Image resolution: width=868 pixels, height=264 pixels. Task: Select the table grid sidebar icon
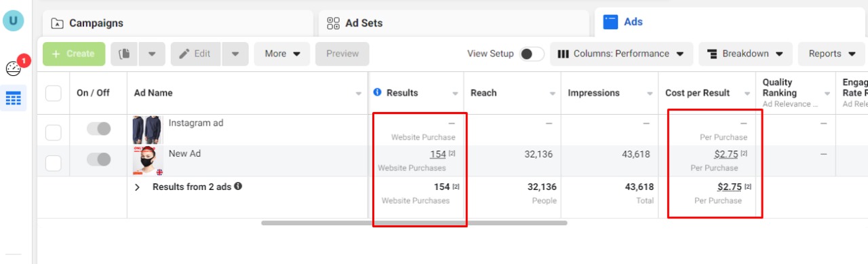(14, 98)
